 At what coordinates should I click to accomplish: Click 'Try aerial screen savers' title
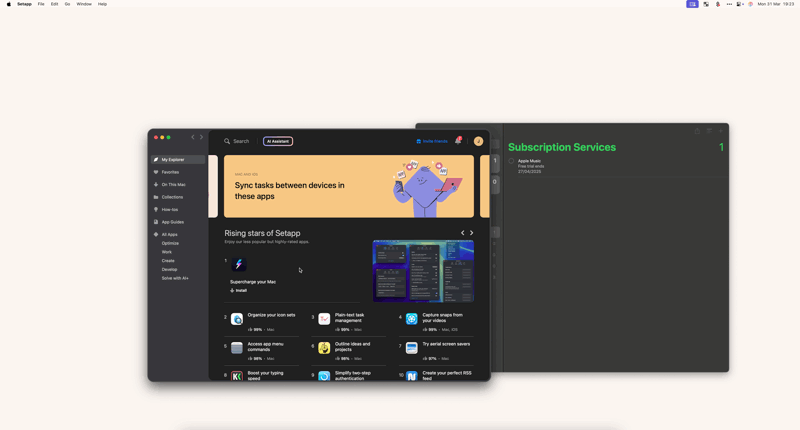coord(446,344)
